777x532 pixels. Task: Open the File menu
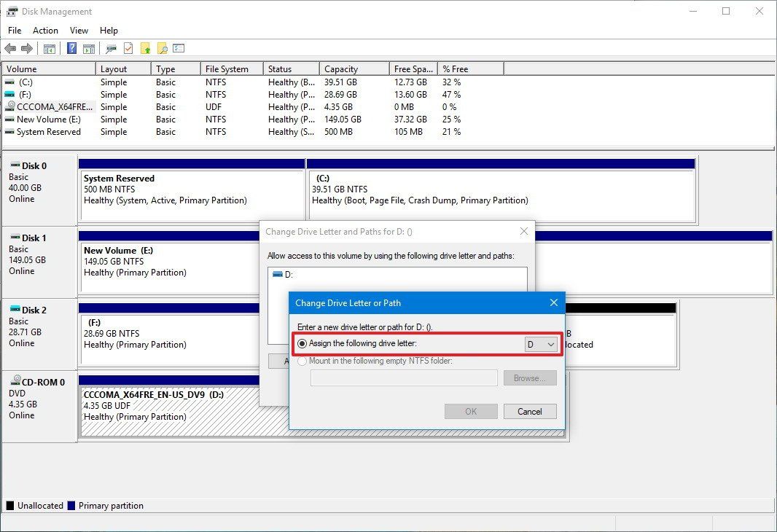tap(14, 31)
